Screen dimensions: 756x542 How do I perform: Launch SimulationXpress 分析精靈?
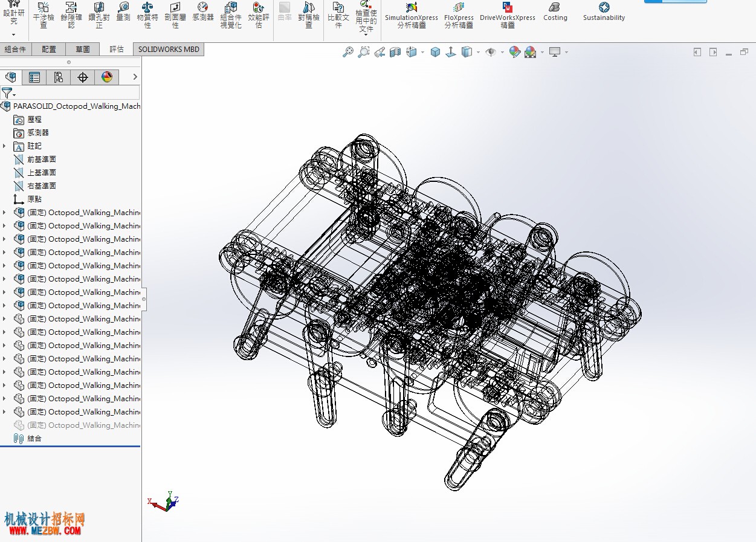412,15
